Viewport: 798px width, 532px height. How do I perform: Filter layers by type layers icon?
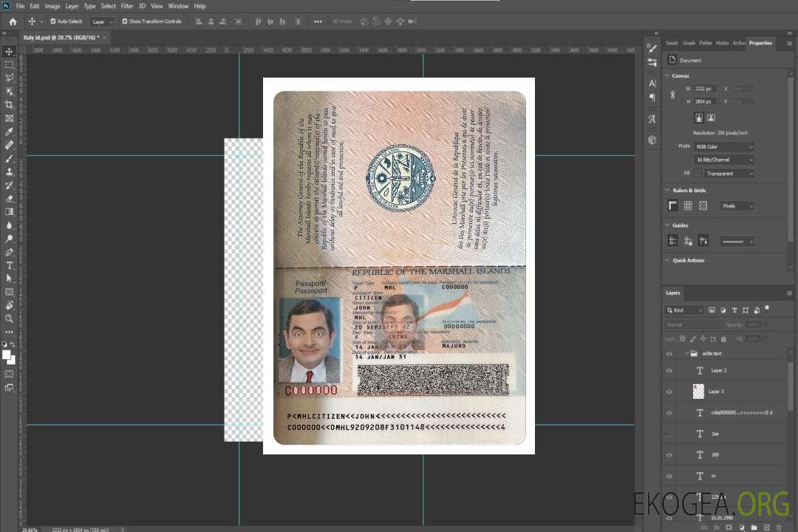[734, 310]
